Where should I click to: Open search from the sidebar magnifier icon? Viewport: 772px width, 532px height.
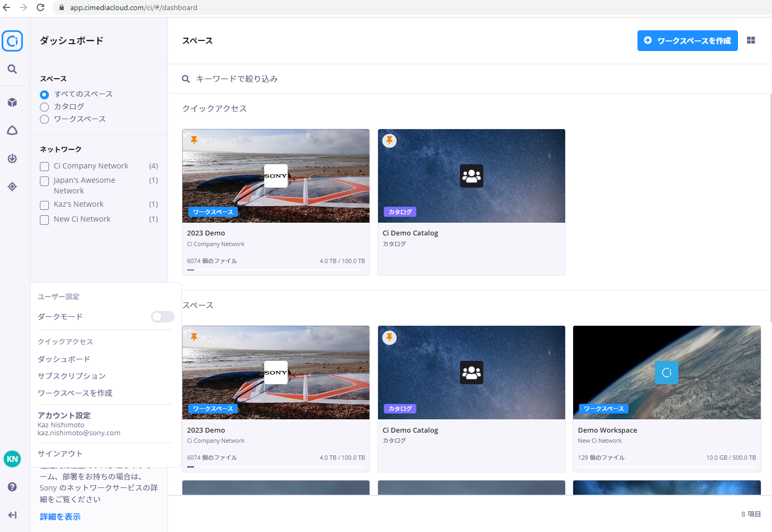point(12,69)
